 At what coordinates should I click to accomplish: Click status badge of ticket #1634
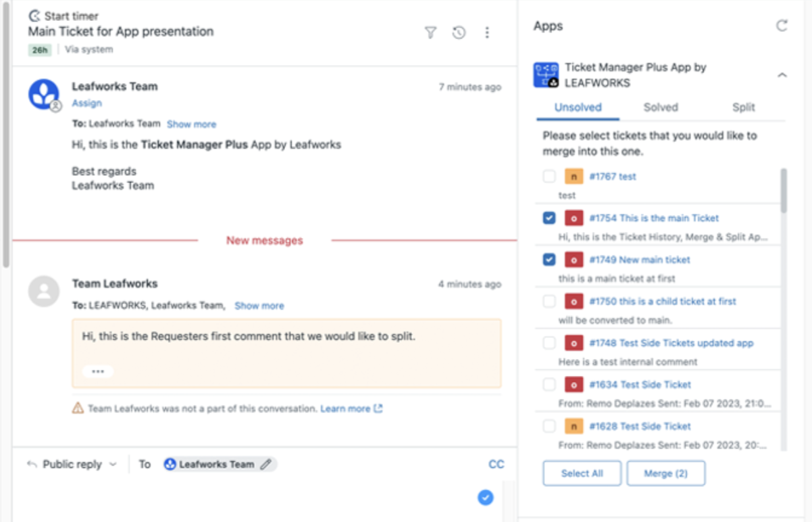coord(574,384)
